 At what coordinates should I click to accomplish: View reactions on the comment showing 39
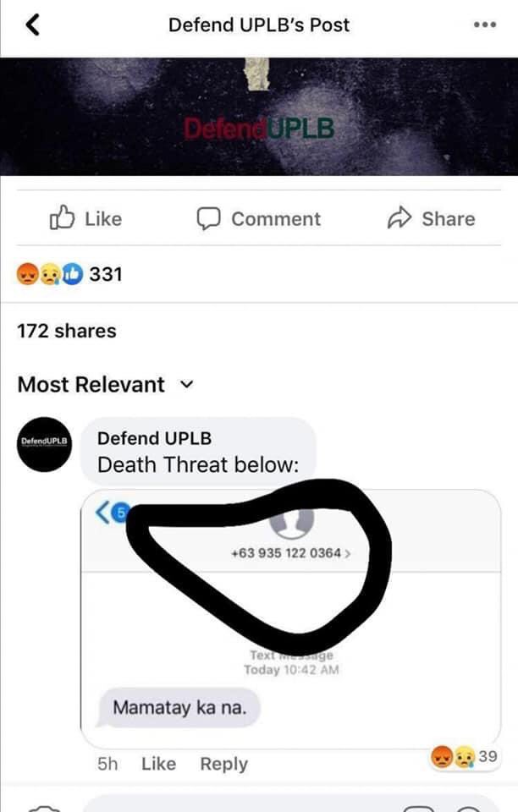tap(464, 756)
